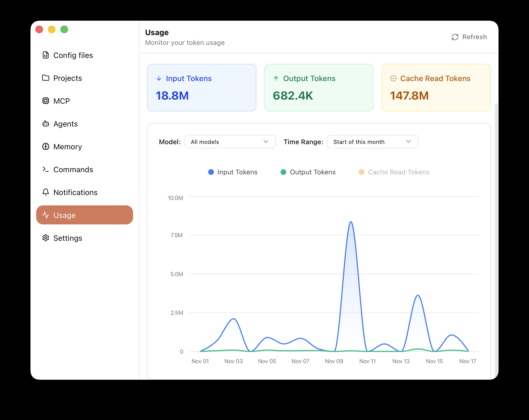Click the yellow Cache Read Tokens legend dot
Image resolution: width=529 pixels, height=420 pixels.
tap(361, 172)
